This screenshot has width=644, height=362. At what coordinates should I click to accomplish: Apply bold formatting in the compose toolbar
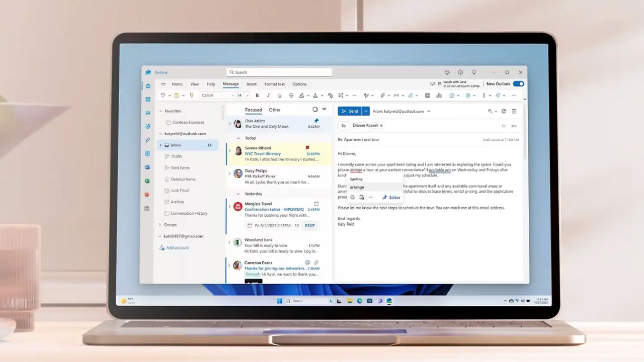(x=257, y=96)
